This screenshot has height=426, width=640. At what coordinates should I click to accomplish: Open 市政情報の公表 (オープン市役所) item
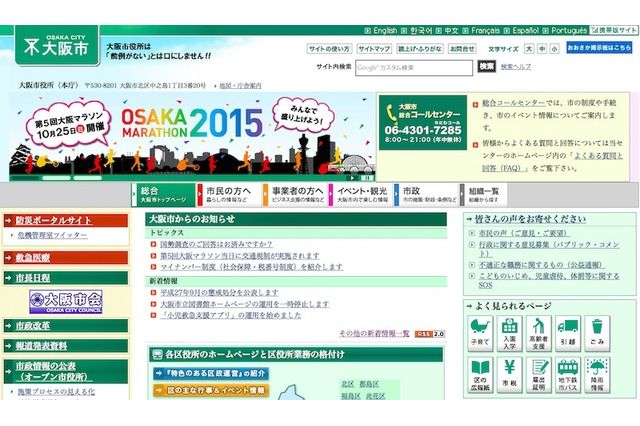click(66, 371)
